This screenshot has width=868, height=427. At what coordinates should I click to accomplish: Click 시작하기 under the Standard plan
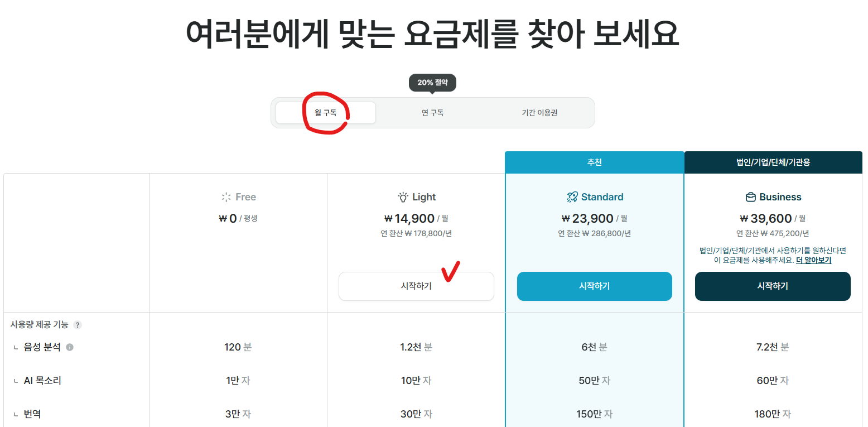[x=594, y=286]
